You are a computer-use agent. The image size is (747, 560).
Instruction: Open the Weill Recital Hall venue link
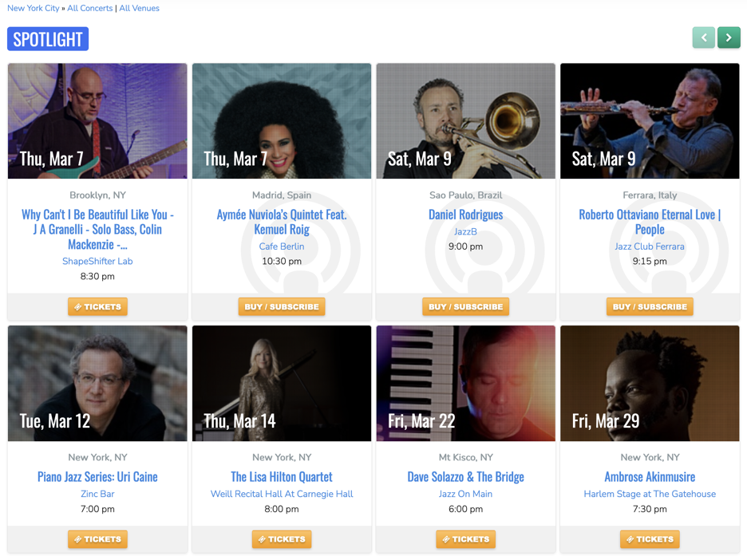pyautogui.click(x=282, y=494)
